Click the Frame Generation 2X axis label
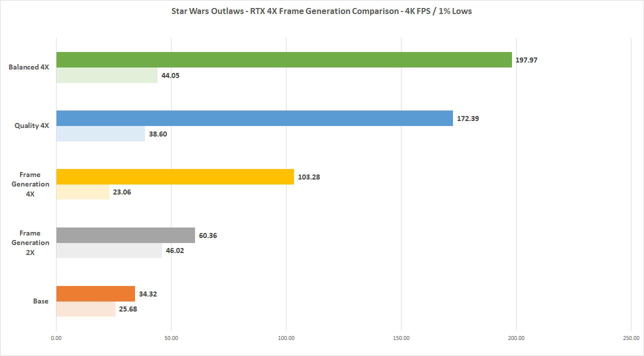The image size is (644, 356). coord(34,242)
